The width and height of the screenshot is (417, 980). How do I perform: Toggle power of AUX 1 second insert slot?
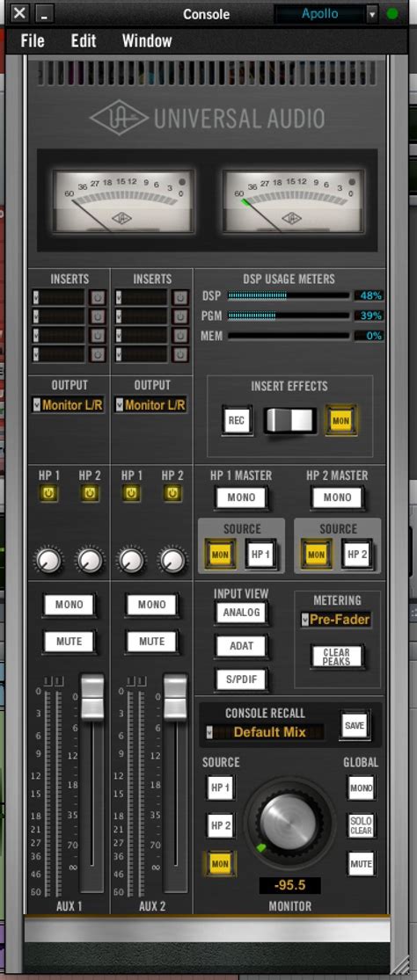[97, 316]
